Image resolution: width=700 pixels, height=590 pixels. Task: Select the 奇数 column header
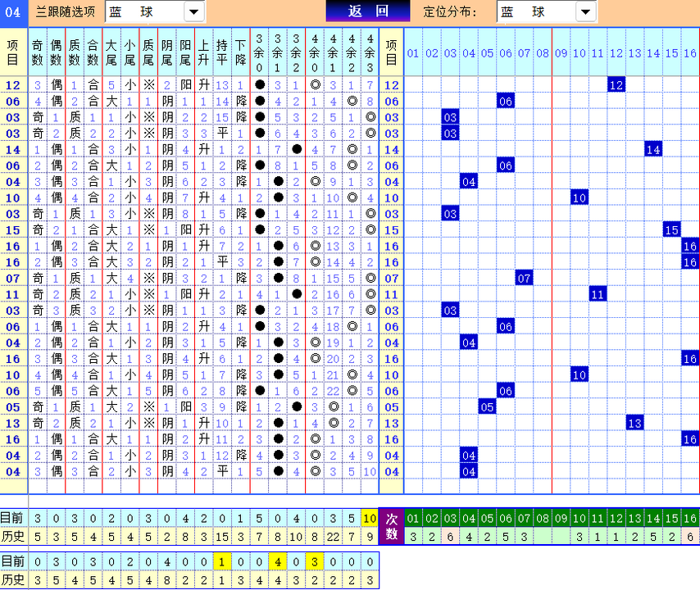click(38, 52)
